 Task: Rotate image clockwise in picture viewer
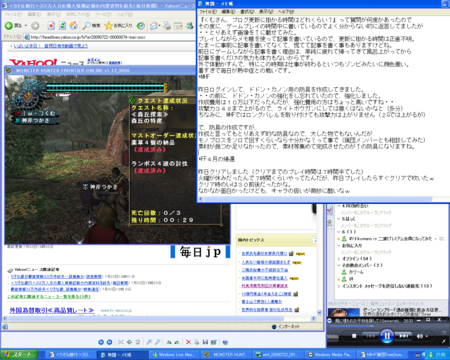[169, 342]
